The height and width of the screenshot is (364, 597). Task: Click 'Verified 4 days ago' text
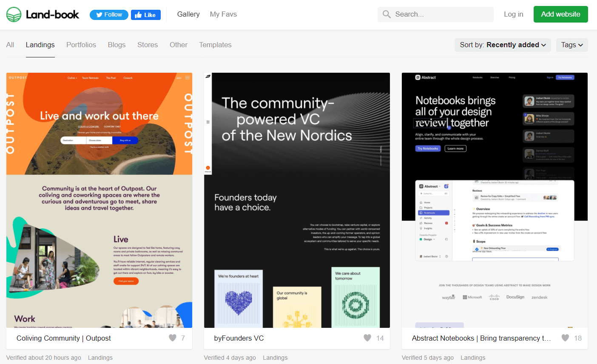[x=230, y=358]
